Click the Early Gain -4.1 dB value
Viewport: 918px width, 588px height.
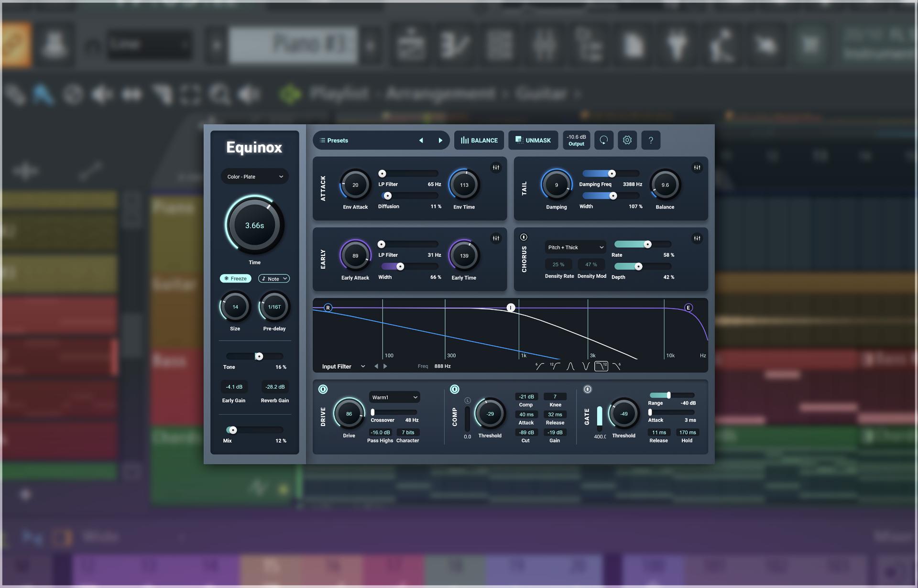coord(234,387)
